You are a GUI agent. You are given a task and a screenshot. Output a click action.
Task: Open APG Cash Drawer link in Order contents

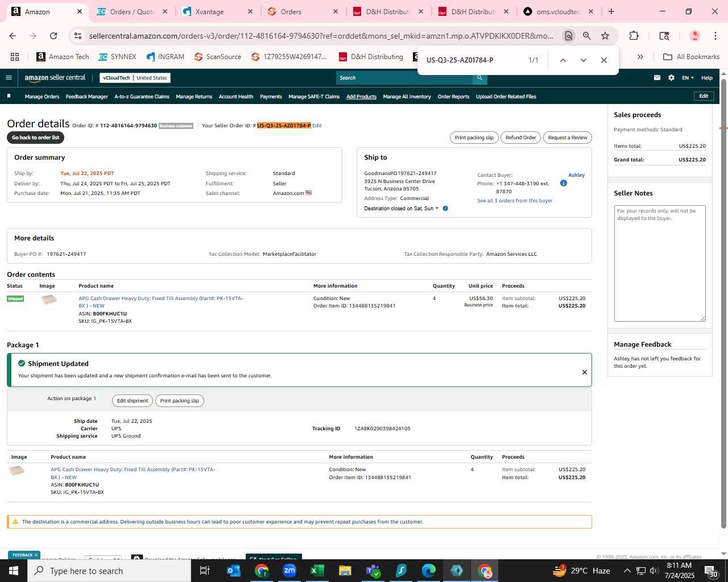point(161,302)
